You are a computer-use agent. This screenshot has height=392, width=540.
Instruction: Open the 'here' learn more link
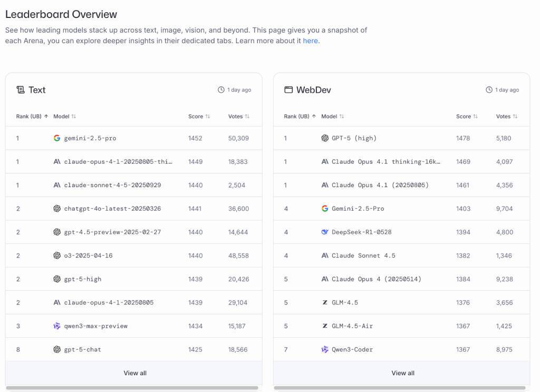[x=310, y=41]
